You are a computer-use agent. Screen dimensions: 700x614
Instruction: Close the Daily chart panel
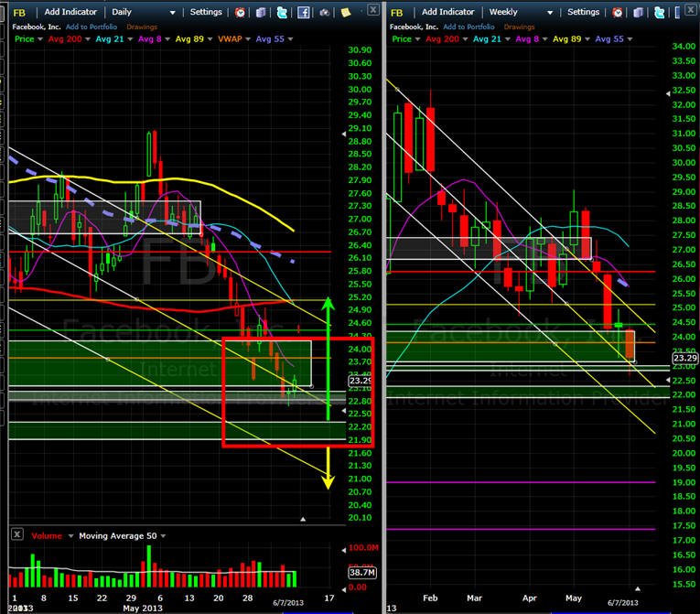click(x=373, y=9)
